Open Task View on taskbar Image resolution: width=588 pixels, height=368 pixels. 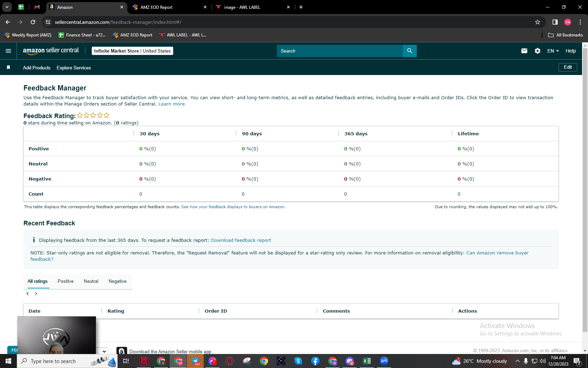click(x=126, y=361)
